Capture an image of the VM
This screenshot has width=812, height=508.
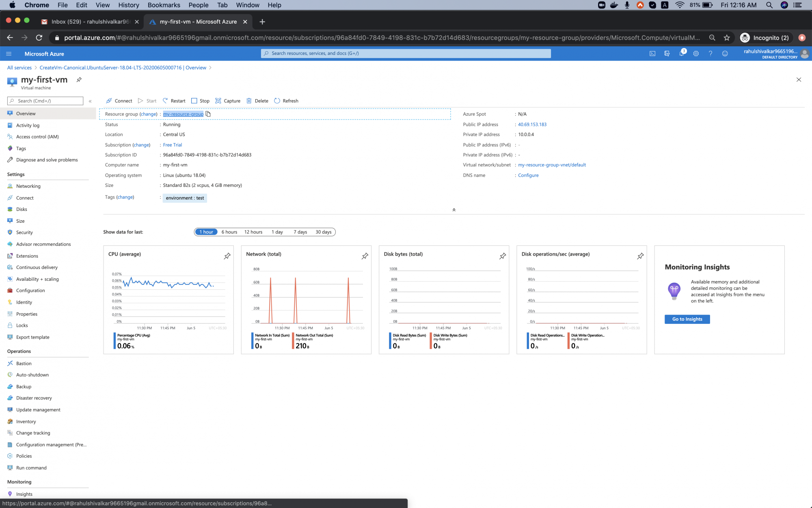pos(228,100)
